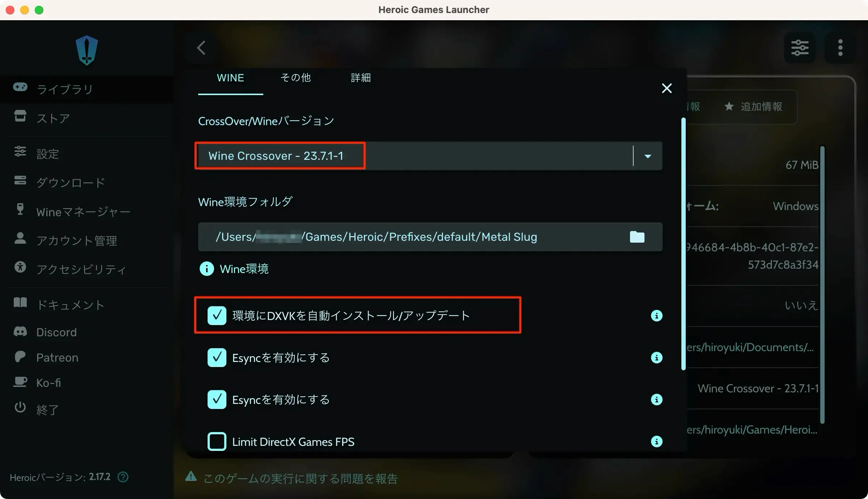The image size is (868, 499).
Task: Click the CrossOver/Wineバージョン label
Action: pyautogui.click(x=266, y=121)
